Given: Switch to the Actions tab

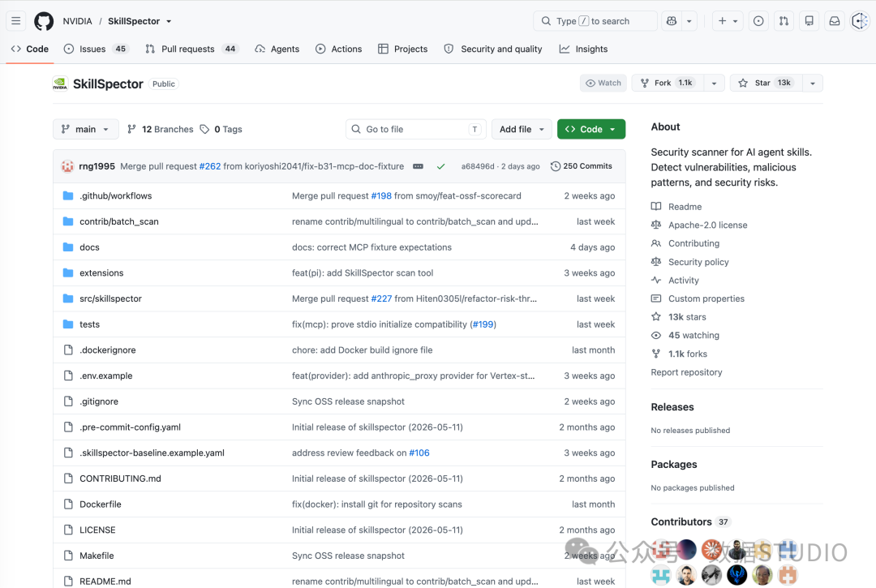Looking at the screenshot, I should tap(338, 49).
